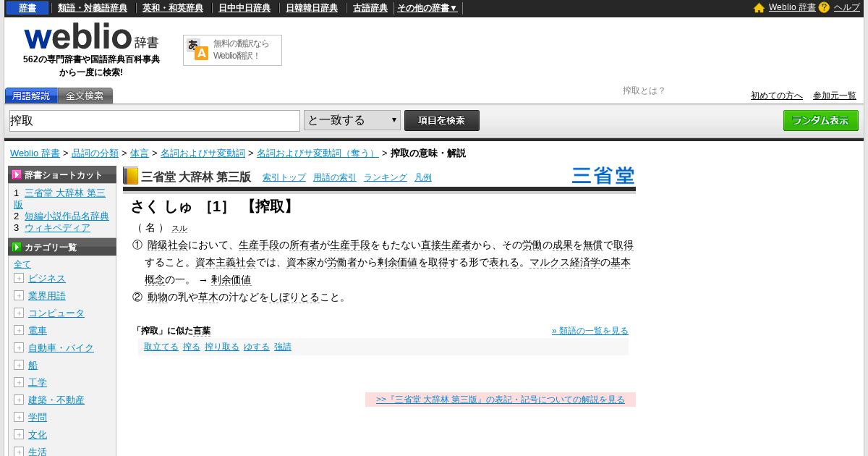Click the green arrow icon of カテゴリ一覧

17,247
